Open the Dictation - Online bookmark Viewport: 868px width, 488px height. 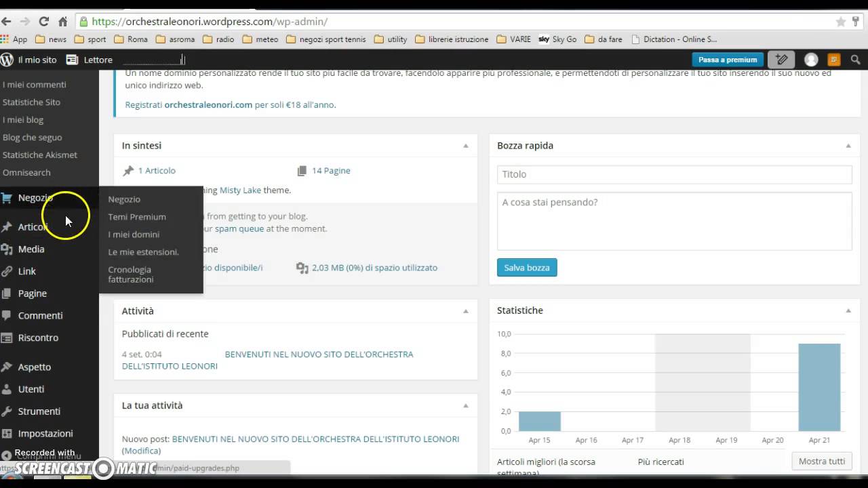click(673, 39)
